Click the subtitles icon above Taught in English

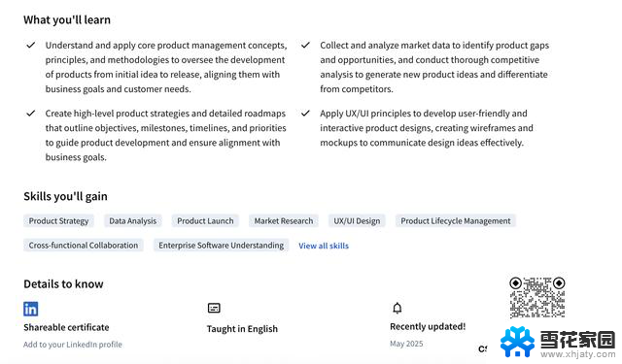pos(214,308)
